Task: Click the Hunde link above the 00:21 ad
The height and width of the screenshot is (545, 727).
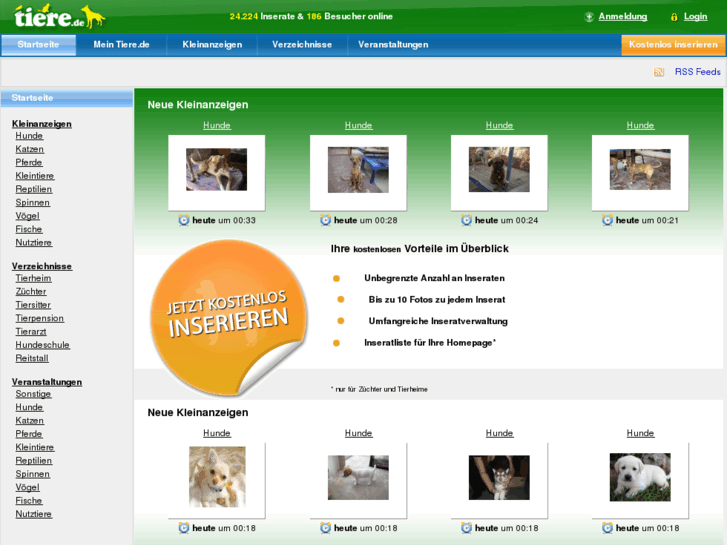Action: [640, 125]
